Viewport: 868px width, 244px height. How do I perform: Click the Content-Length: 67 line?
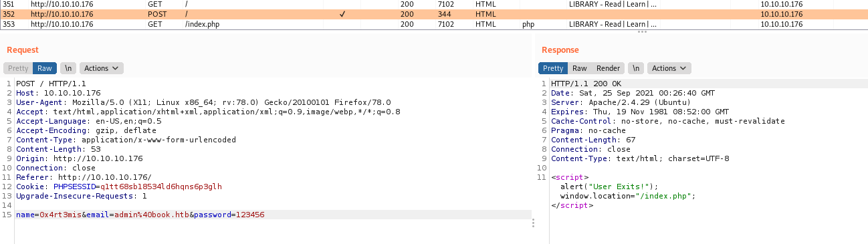(593, 140)
